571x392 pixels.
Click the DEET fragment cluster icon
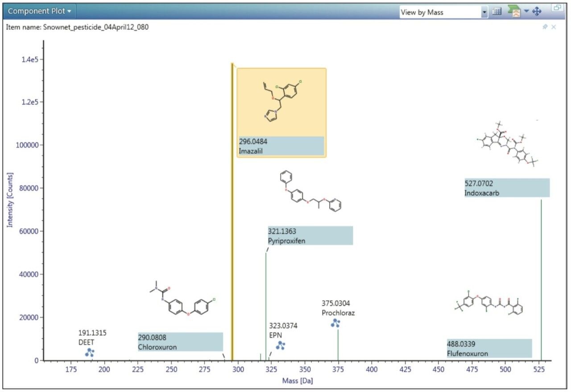pos(90,352)
